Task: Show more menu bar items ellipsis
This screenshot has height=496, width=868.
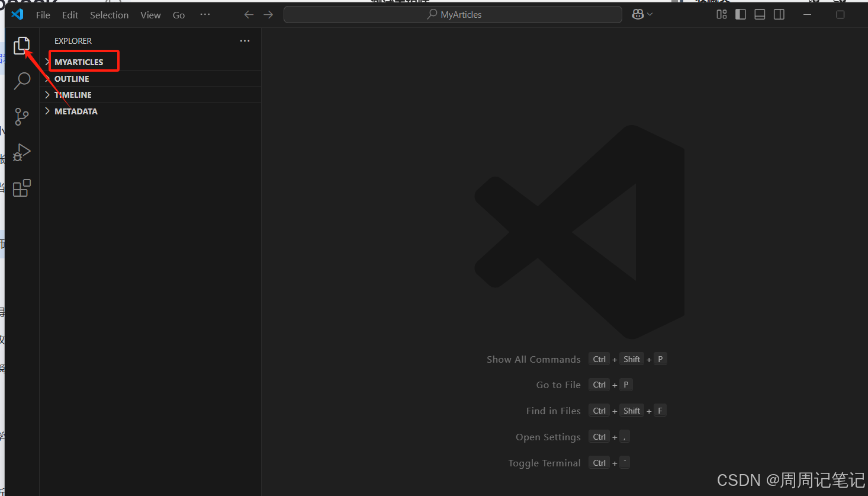Action: click(x=205, y=15)
